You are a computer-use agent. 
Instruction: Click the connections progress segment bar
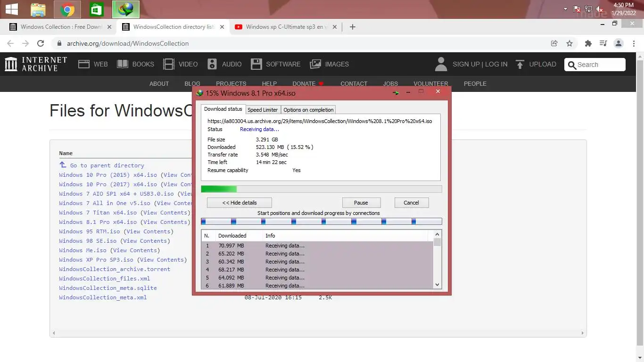pos(322,222)
